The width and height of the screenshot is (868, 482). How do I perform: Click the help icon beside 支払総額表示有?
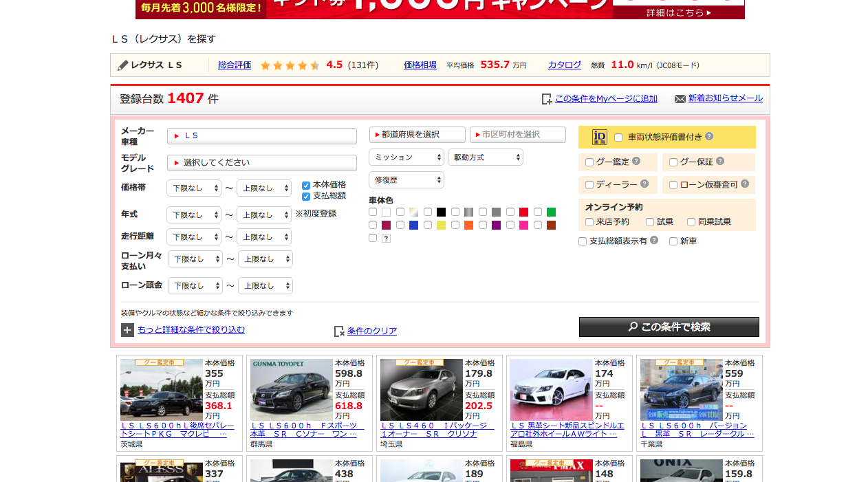click(x=654, y=240)
